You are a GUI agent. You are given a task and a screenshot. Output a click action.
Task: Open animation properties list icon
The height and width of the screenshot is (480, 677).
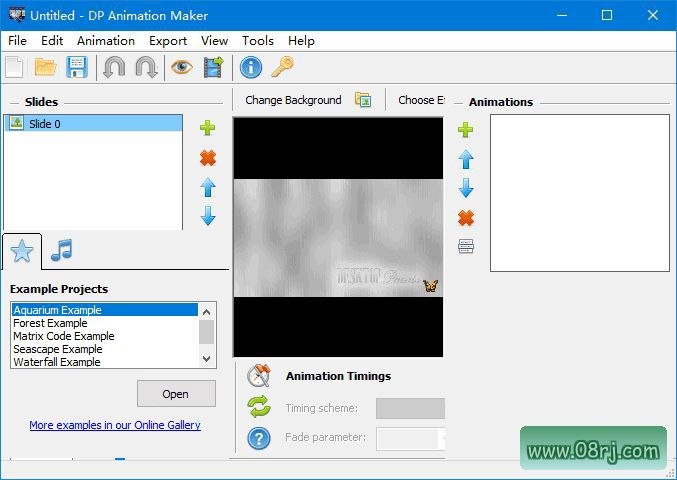pos(466,246)
